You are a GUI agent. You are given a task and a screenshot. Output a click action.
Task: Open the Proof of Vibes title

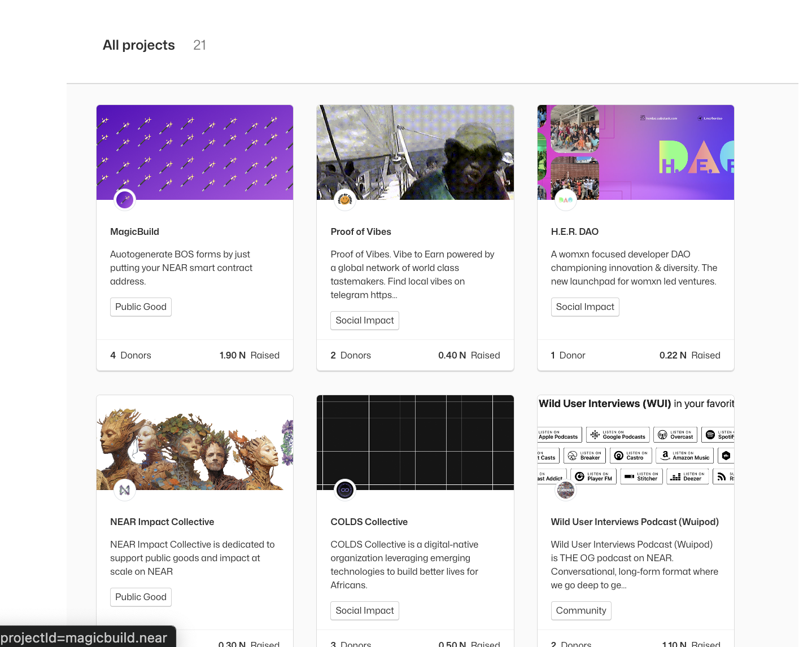[360, 231]
